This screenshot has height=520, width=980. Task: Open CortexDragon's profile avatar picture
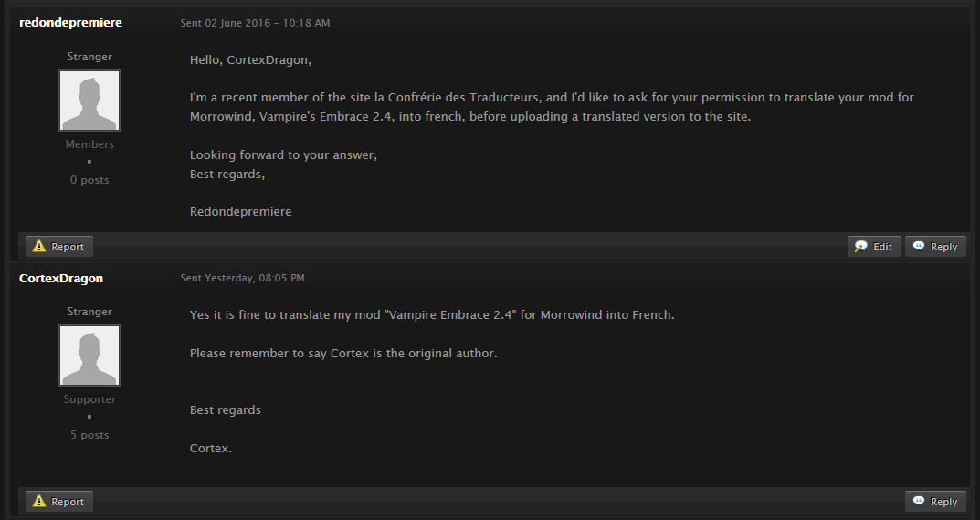[x=90, y=355]
